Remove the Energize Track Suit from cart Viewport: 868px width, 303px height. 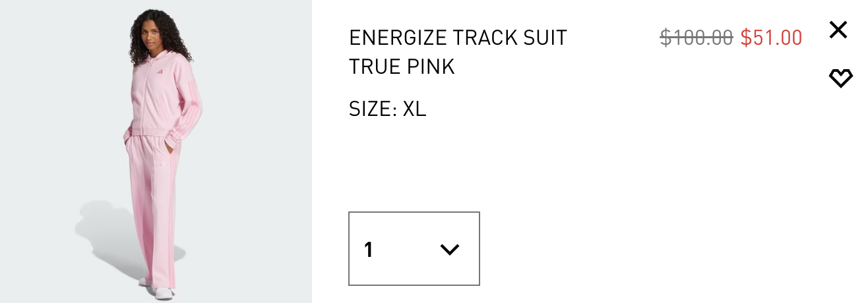838,30
